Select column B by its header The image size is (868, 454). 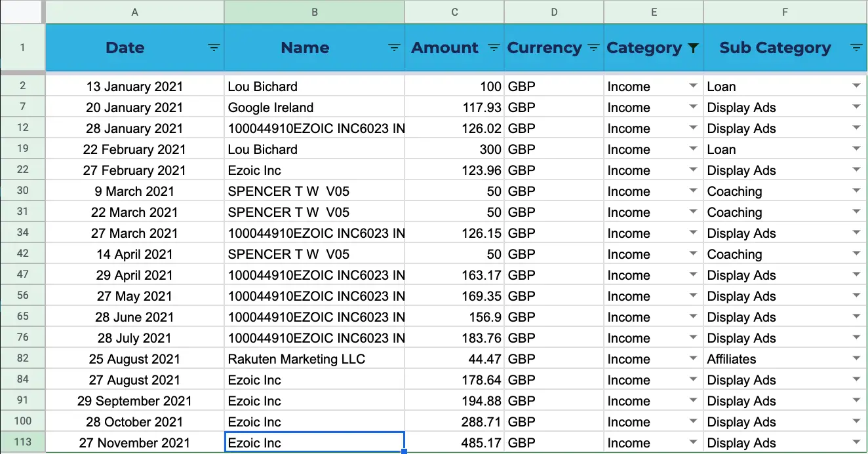point(314,12)
